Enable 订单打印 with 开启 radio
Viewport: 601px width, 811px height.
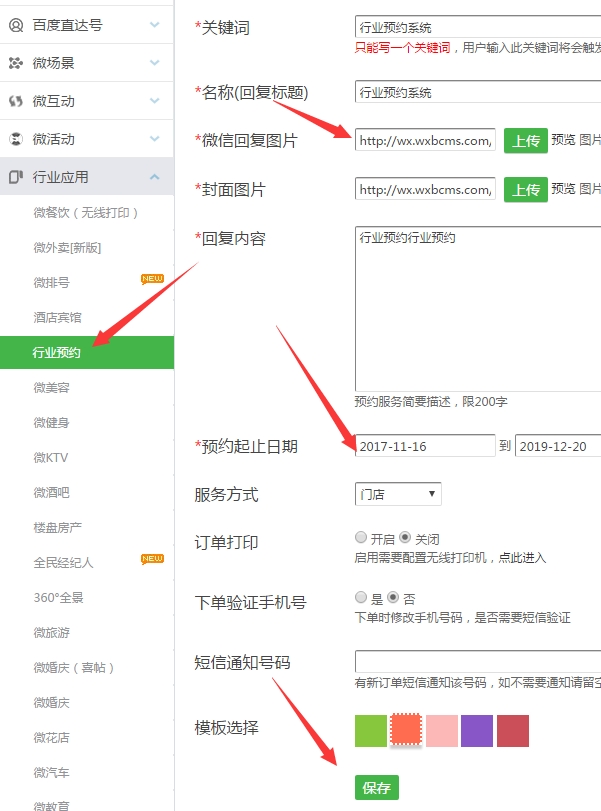(361, 537)
